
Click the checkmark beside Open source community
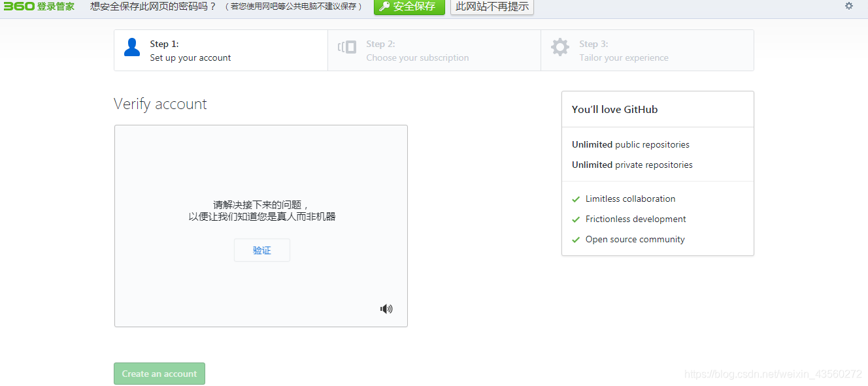576,240
